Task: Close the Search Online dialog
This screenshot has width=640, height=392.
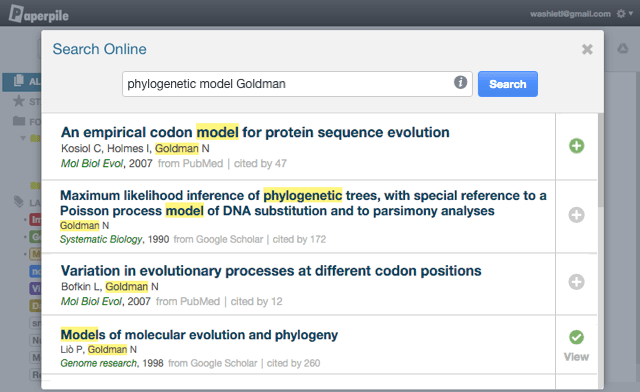Action: (587, 49)
